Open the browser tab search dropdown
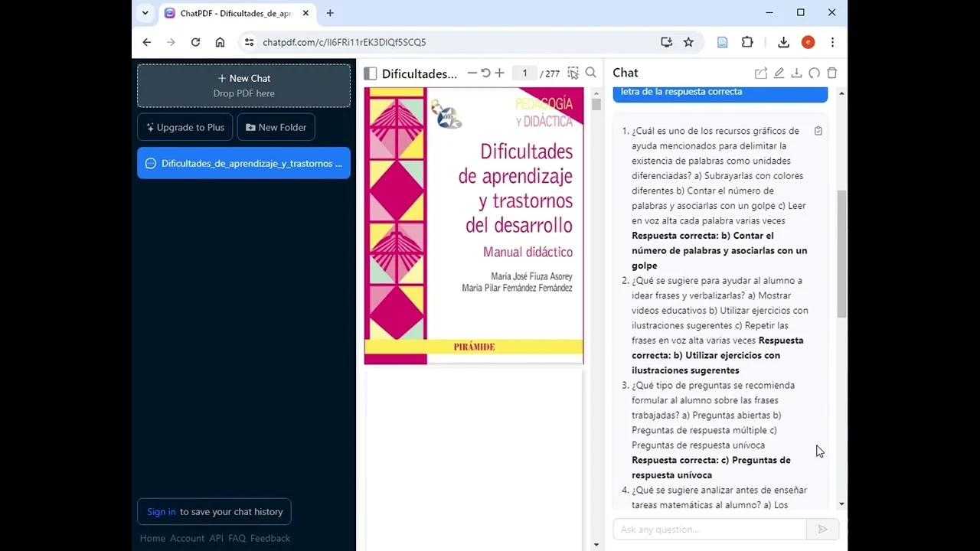The height and width of the screenshot is (551, 980). point(145,13)
